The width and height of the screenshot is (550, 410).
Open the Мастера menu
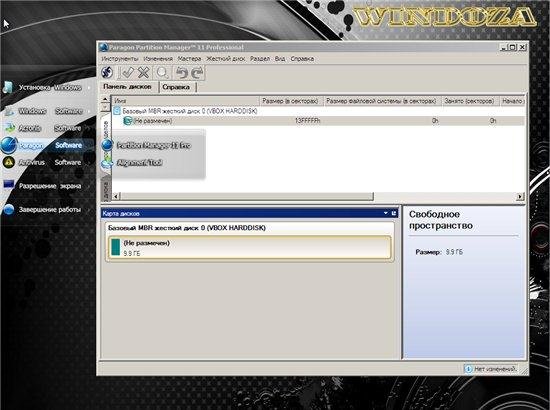tap(189, 59)
